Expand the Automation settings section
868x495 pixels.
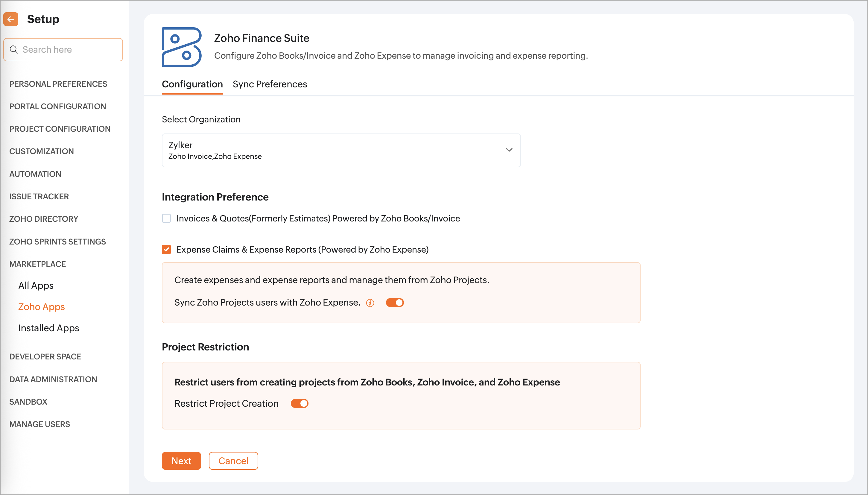35,174
